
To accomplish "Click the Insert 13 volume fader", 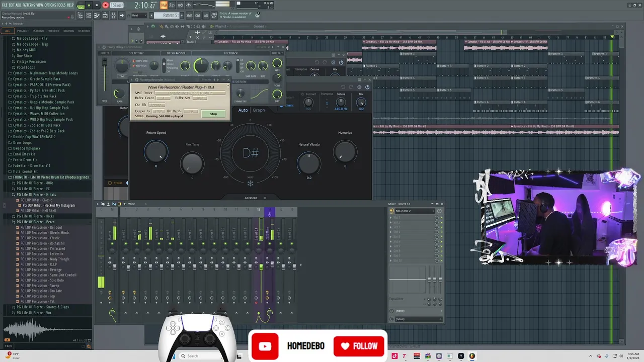I will click(261, 266).
